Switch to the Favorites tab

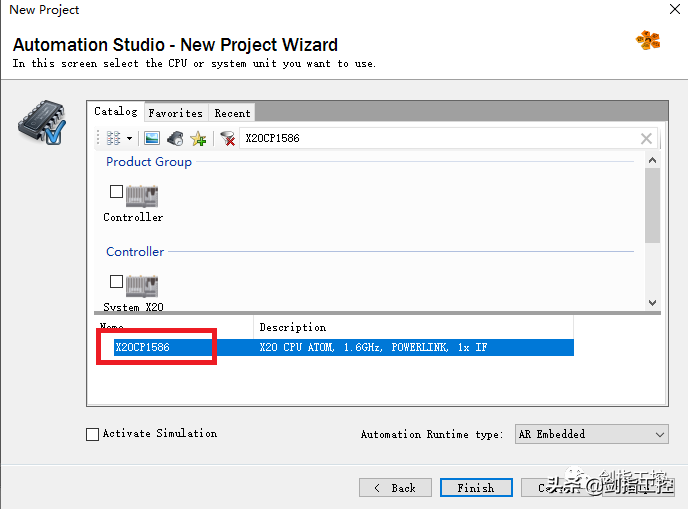[175, 113]
